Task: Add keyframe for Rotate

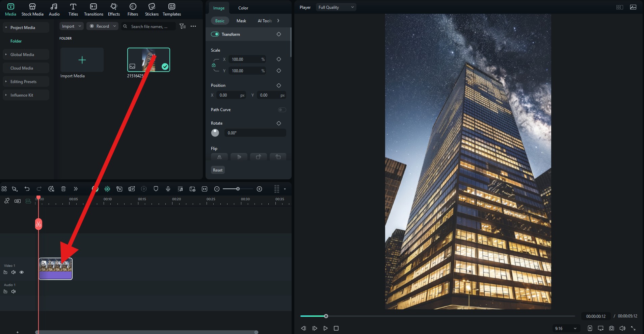Action: pos(279,123)
